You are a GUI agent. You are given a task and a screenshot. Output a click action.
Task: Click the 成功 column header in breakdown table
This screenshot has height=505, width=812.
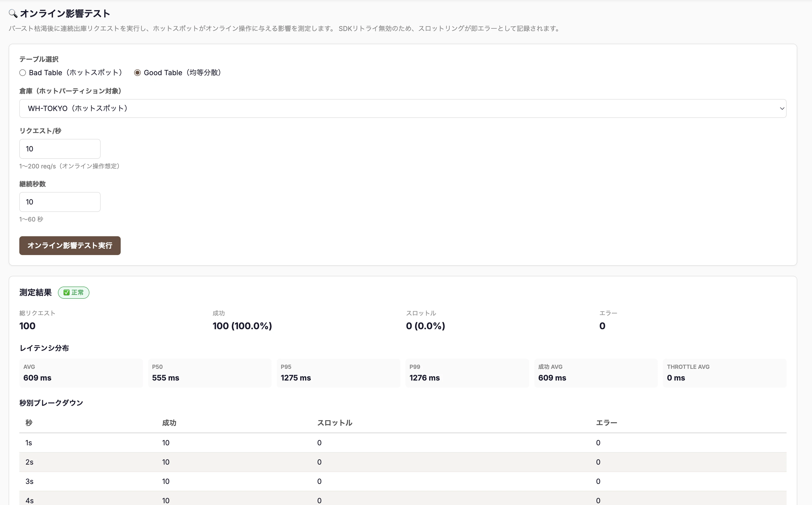169,423
